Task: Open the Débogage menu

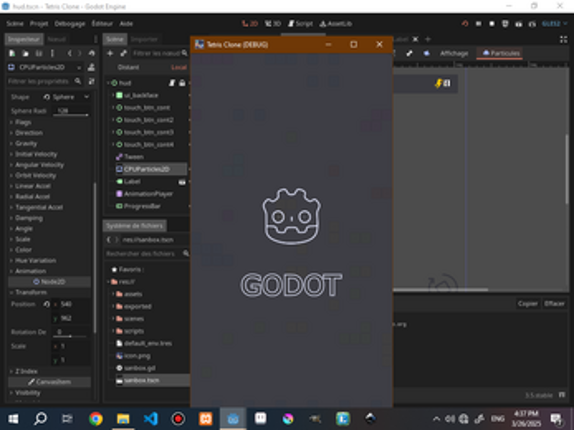Action: click(x=70, y=24)
